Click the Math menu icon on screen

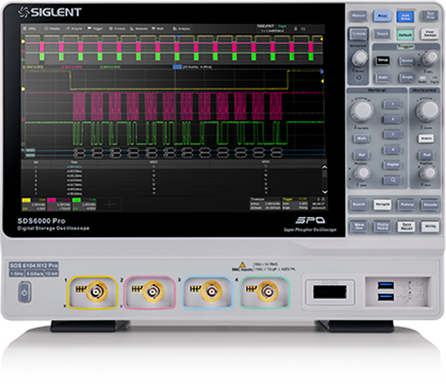coord(158,29)
